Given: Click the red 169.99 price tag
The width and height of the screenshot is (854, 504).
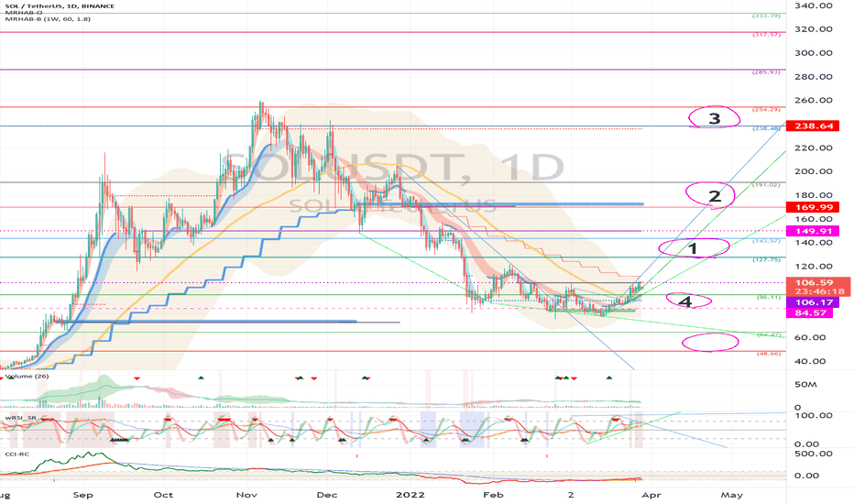Looking at the screenshot, I should coord(813,207).
